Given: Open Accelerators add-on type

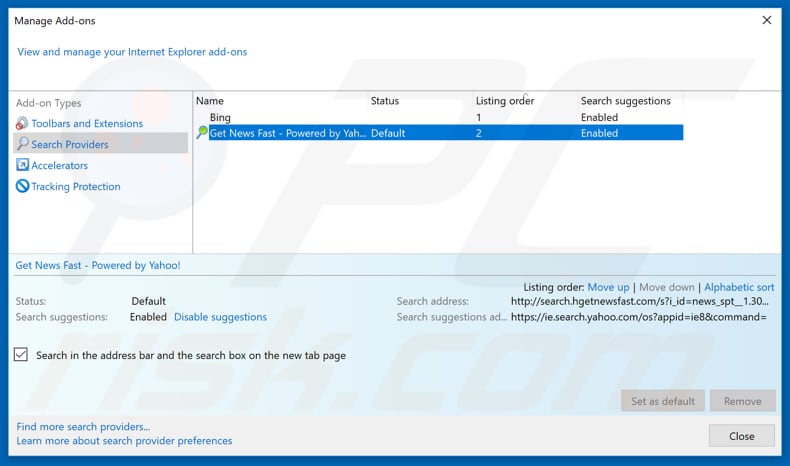Looking at the screenshot, I should tap(59, 165).
